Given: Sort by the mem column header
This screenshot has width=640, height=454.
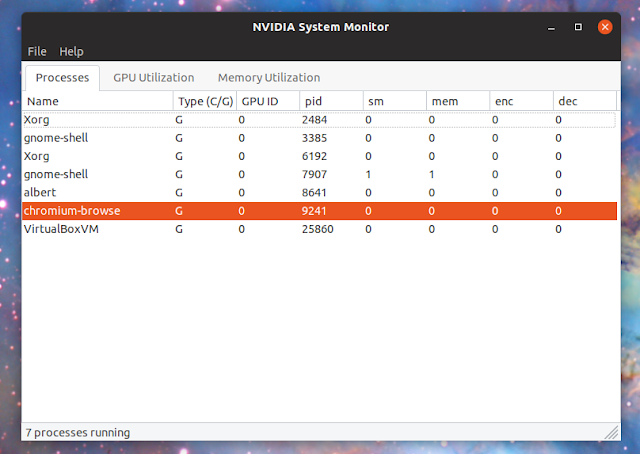Looking at the screenshot, I should tap(458, 101).
